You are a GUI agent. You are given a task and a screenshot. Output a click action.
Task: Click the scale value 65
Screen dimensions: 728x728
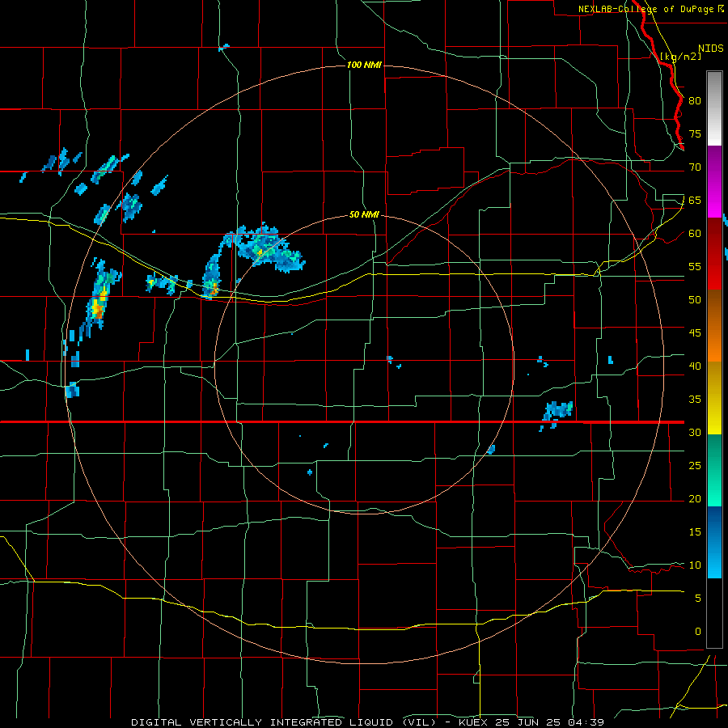pos(695,200)
